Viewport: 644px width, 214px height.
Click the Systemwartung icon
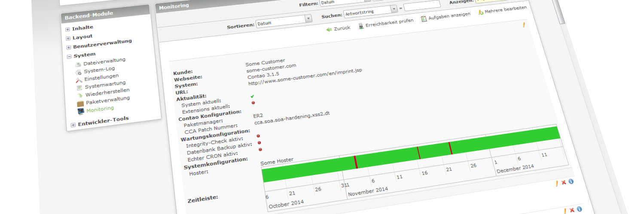(x=79, y=87)
